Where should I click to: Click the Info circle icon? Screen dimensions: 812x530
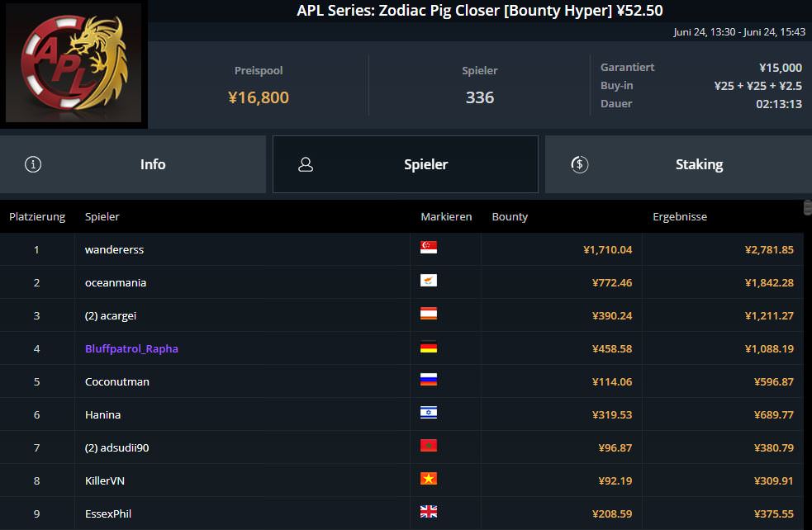33,164
